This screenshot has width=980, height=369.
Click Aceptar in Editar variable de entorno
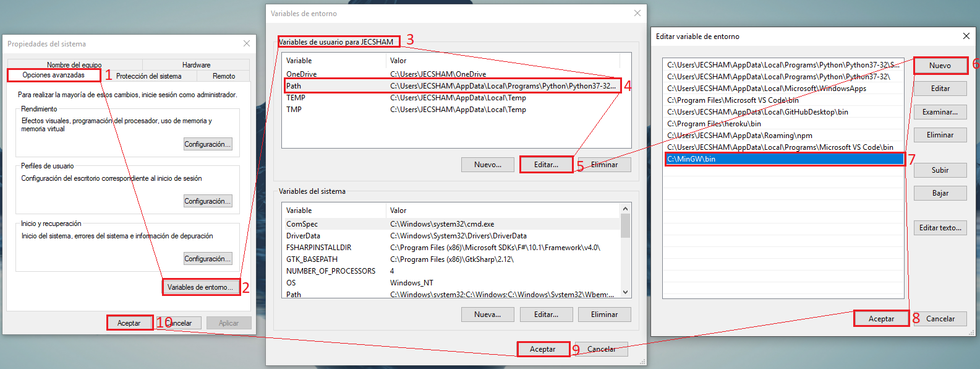pos(881,319)
